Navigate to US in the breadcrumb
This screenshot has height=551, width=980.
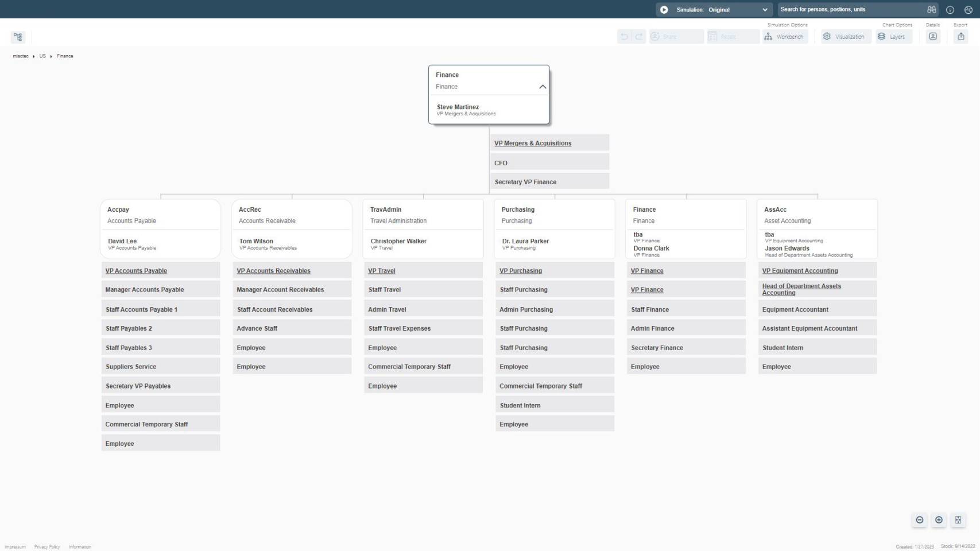click(x=42, y=56)
